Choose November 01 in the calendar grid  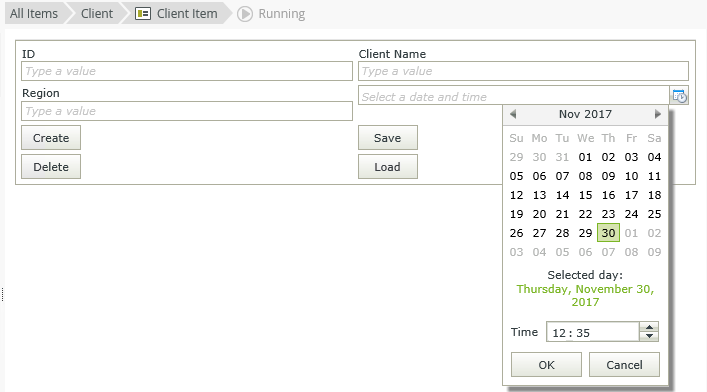[585, 157]
